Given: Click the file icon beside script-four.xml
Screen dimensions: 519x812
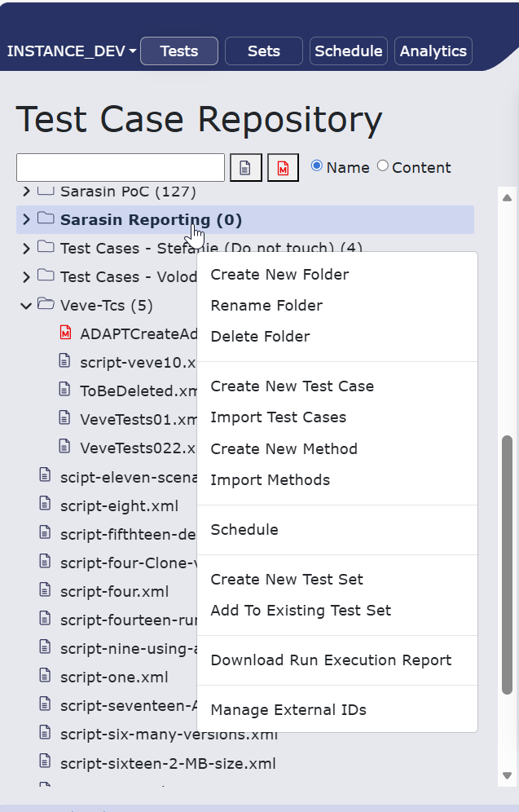Looking at the screenshot, I should point(46,589).
